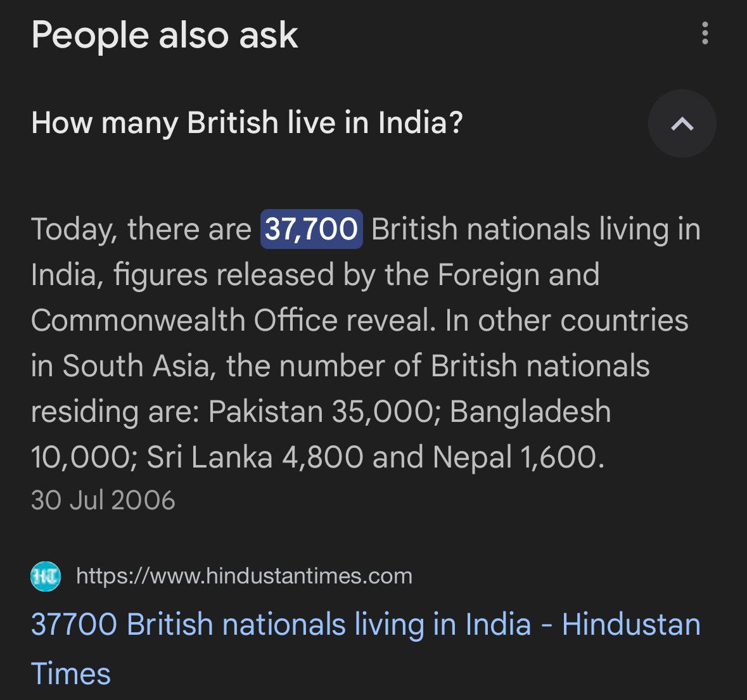Click 'Bangladesh' in the answer snippet
The height and width of the screenshot is (700, 747).
click(x=530, y=411)
